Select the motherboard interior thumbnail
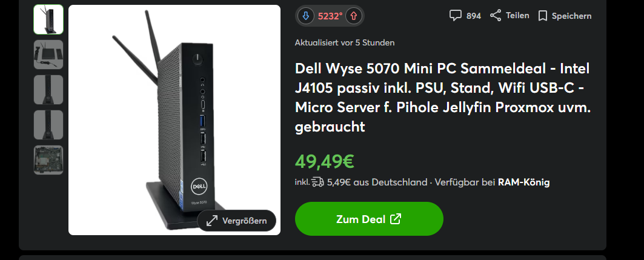The height and width of the screenshot is (260, 644). click(48, 160)
